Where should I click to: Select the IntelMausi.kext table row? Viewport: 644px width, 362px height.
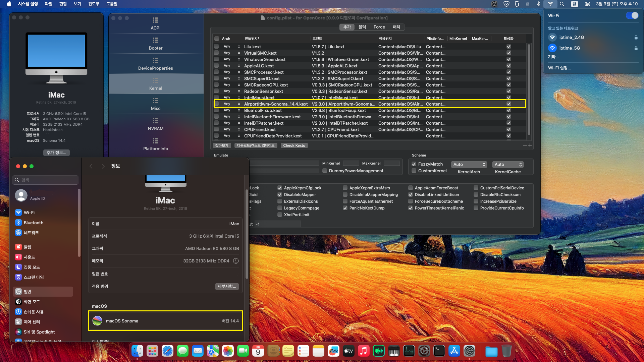[370, 98]
